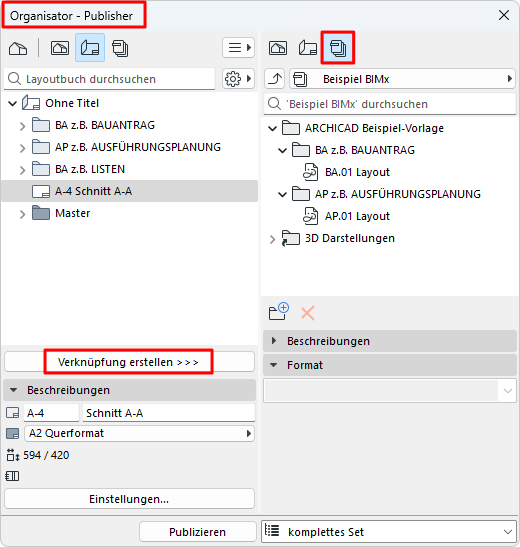Open the empty Format dropdown

click(390, 391)
